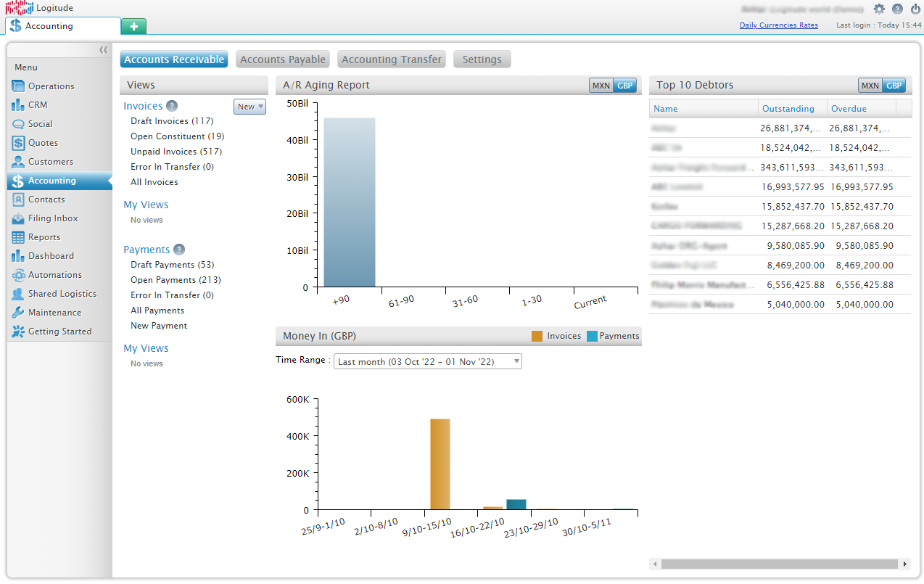Image resolution: width=924 pixels, height=584 pixels.
Task: Click the Logitude logo icon
Action: pyautogui.click(x=19, y=8)
